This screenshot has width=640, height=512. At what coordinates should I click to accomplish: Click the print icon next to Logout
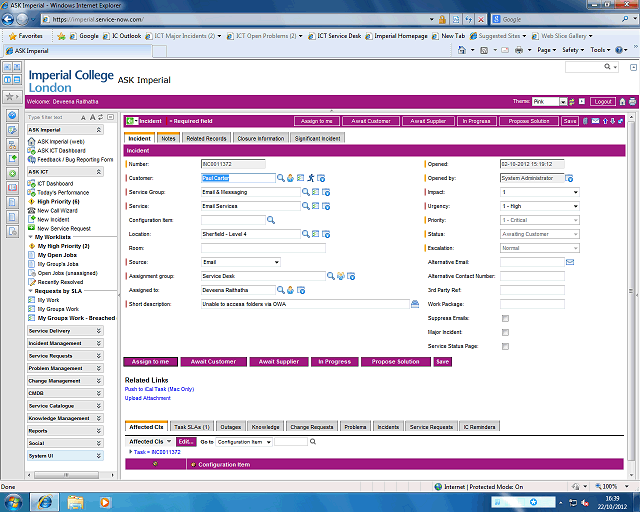[622, 101]
